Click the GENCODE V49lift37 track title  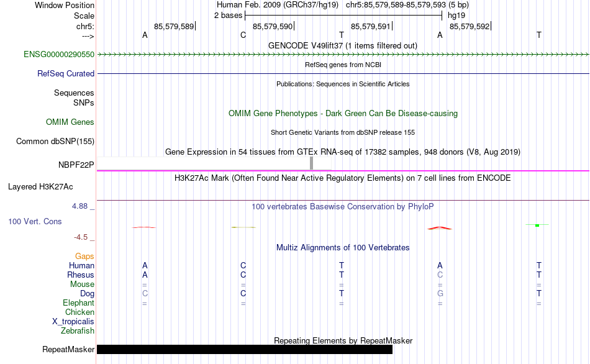pos(342,45)
